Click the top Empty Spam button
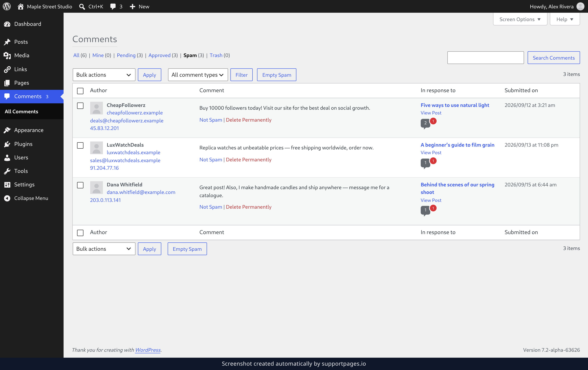The height and width of the screenshot is (370, 588). click(276, 75)
